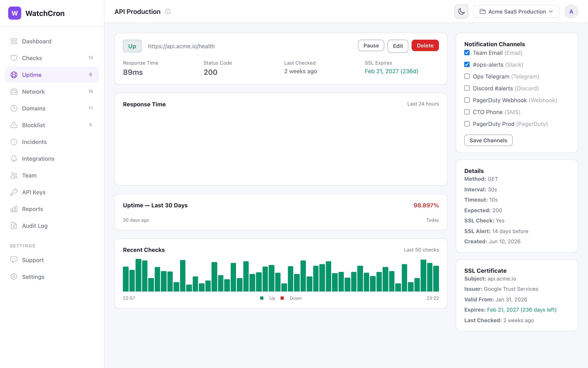Image resolution: width=588 pixels, height=368 pixels.
Task: Enable the Discord #alerts channel
Action: [x=467, y=88]
